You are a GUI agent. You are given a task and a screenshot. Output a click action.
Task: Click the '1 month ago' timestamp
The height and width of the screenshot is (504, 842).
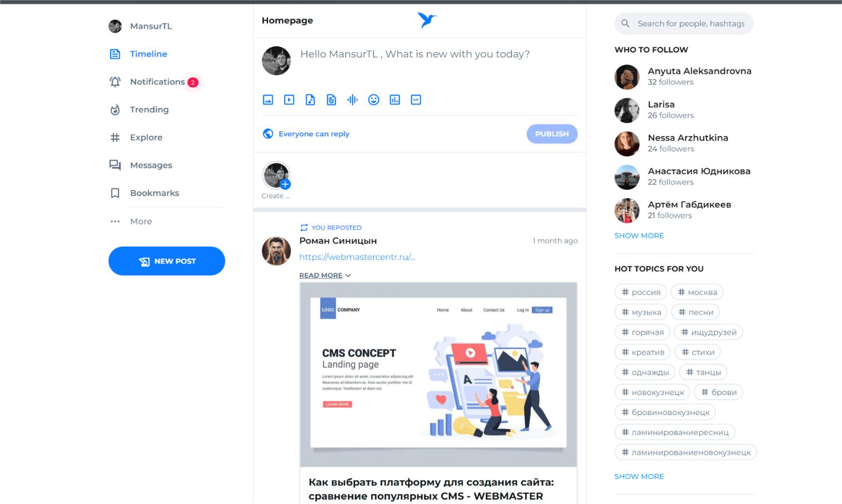pyautogui.click(x=555, y=241)
